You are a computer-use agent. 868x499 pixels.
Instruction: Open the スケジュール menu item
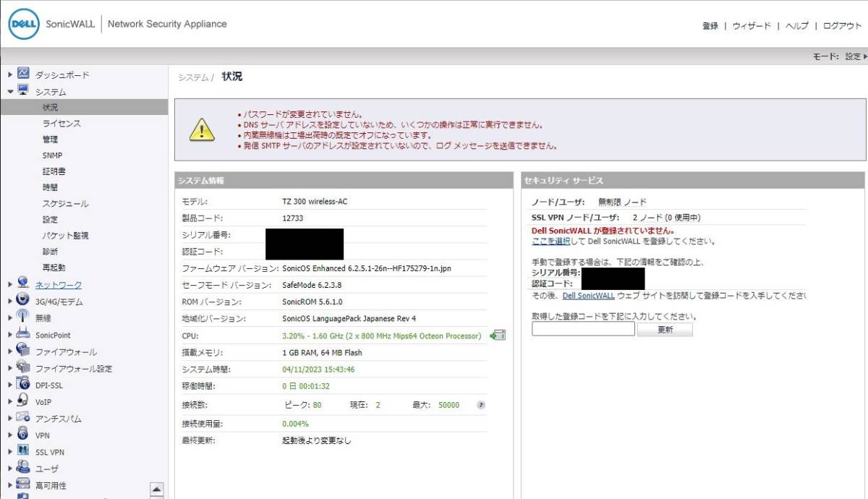tap(65, 204)
